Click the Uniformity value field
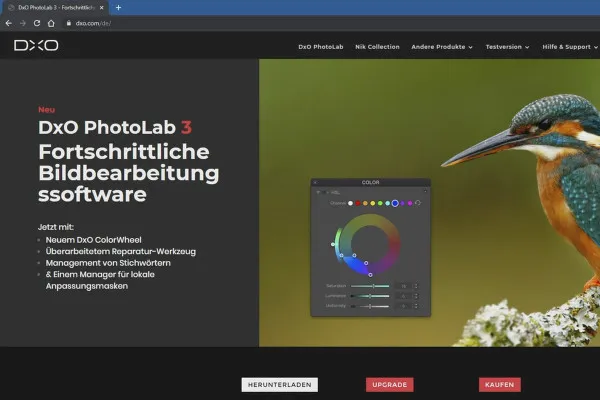The height and width of the screenshot is (400, 600). 403,306
